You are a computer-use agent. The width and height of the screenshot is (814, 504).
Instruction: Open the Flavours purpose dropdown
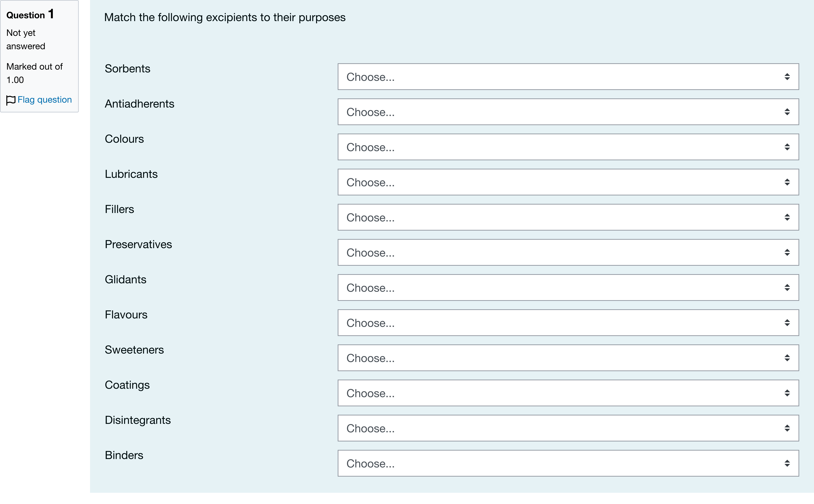[x=568, y=323]
